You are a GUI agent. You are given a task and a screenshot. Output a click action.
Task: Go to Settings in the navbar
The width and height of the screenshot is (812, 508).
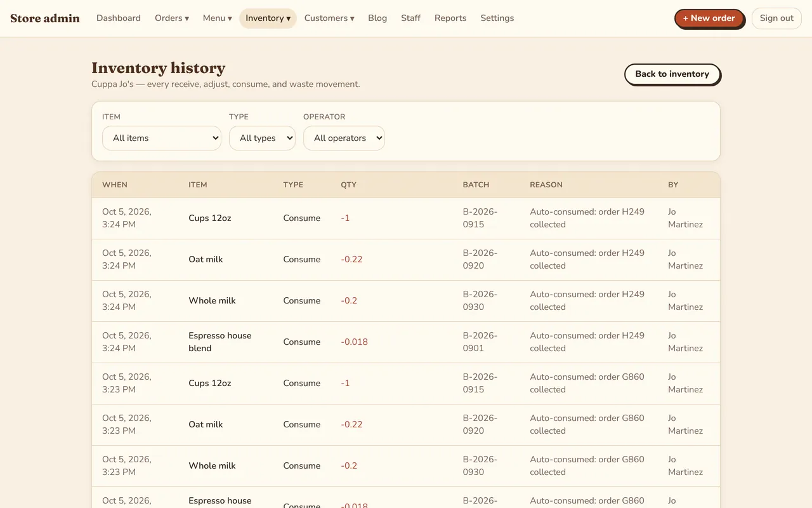coord(497,18)
